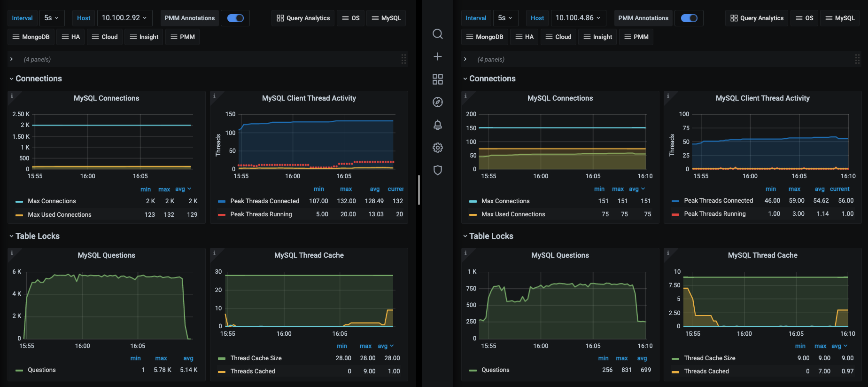Screen dimensions: 868x387
Task: Sort by min column in left Thread Cache legend
Action: coord(342,346)
